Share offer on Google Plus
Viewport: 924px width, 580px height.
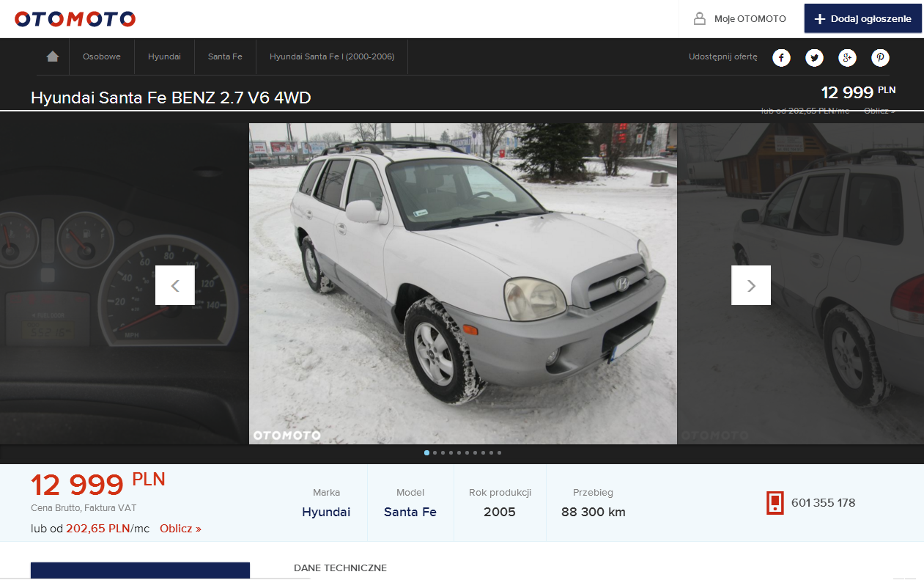[847, 58]
